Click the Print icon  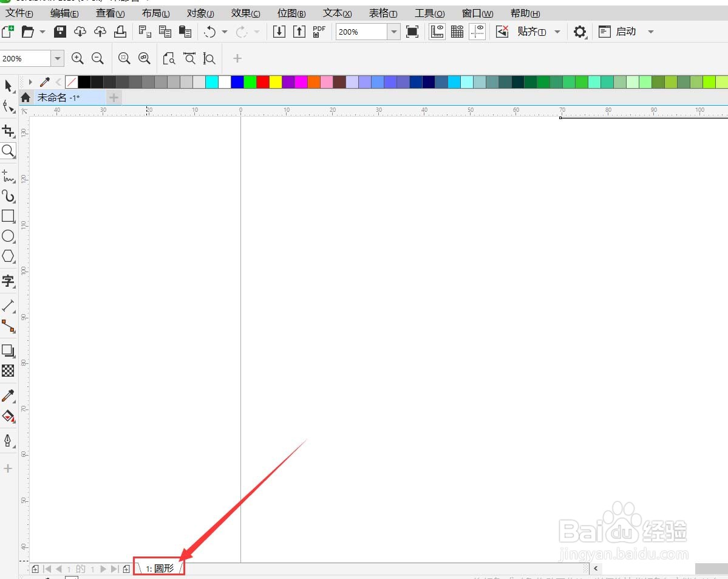pos(120,32)
